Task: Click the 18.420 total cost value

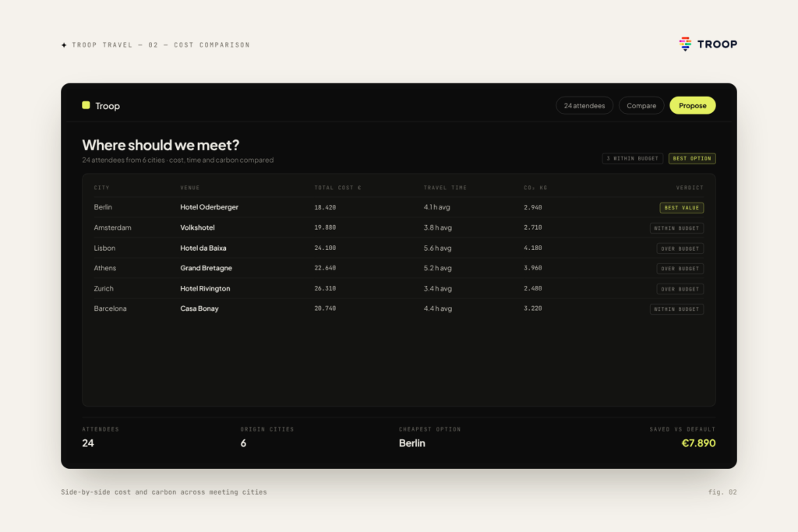Action: (325, 207)
